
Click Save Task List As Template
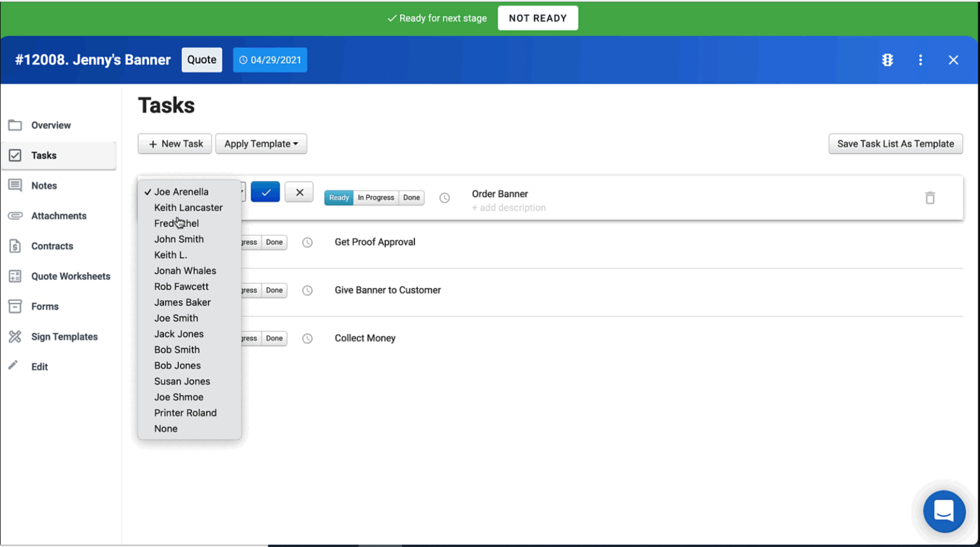[x=895, y=143]
